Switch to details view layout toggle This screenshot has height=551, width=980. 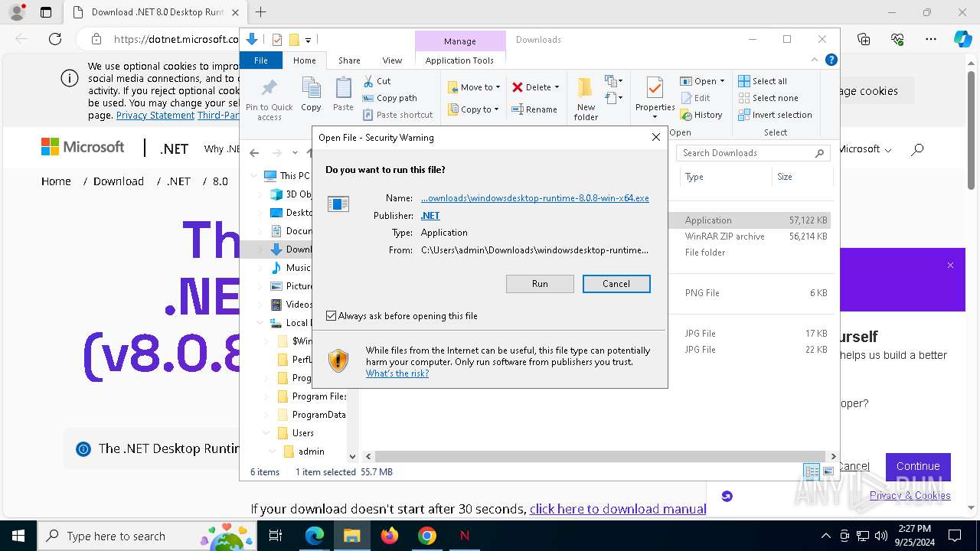point(812,471)
